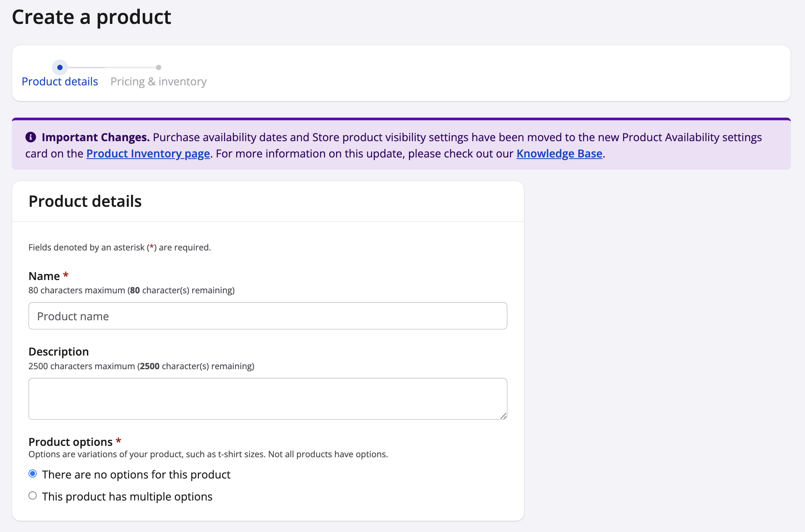Click the Product options heading label
The height and width of the screenshot is (532, 805).
coord(71,442)
